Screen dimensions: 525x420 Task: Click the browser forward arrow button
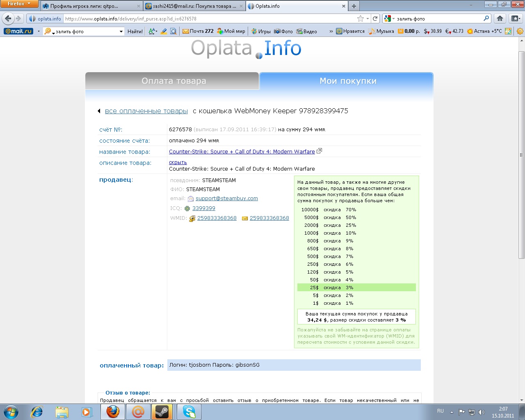click(x=18, y=18)
